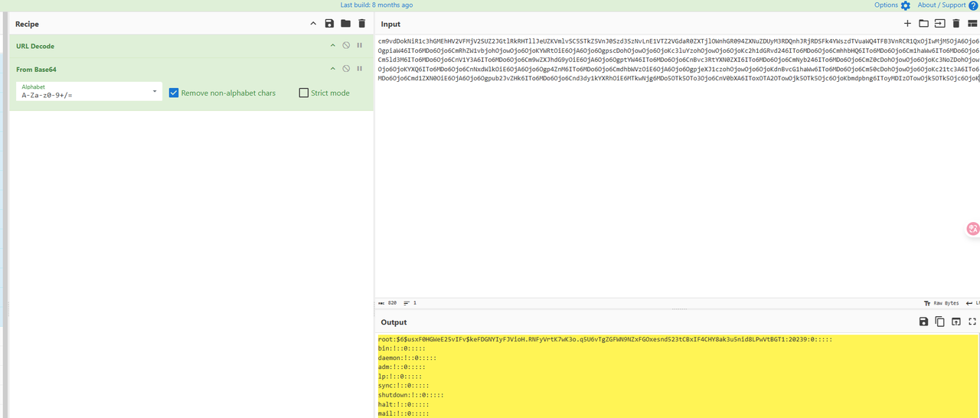
Task: Disable the URL Decode operation
Action: coord(346,46)
